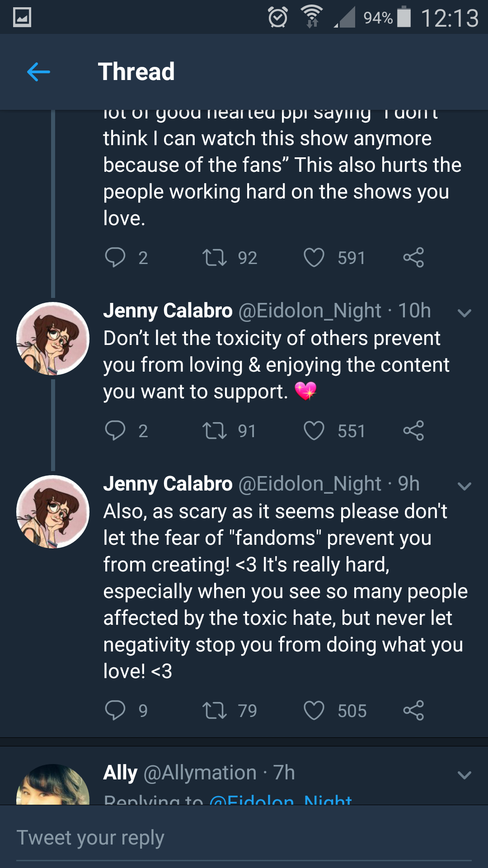Open options chevron on the 10h tweet
488x868 pixels.
tap(465, 313)
